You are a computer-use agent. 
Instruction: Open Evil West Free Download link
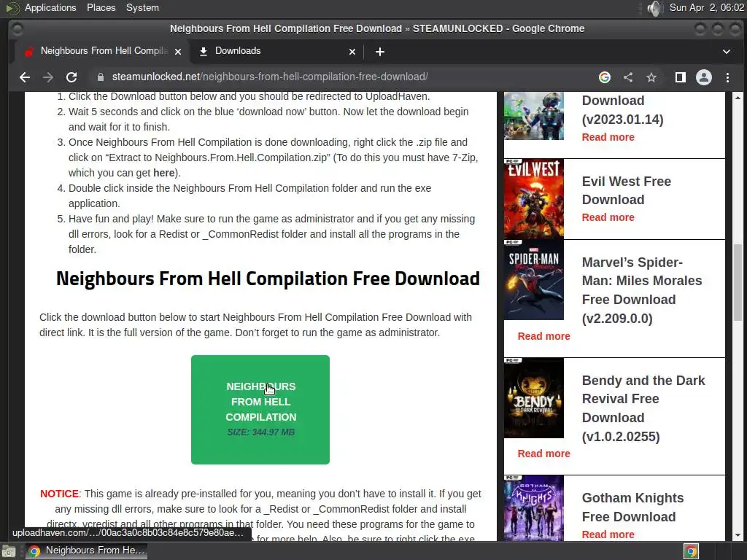[x=627, y=190]
